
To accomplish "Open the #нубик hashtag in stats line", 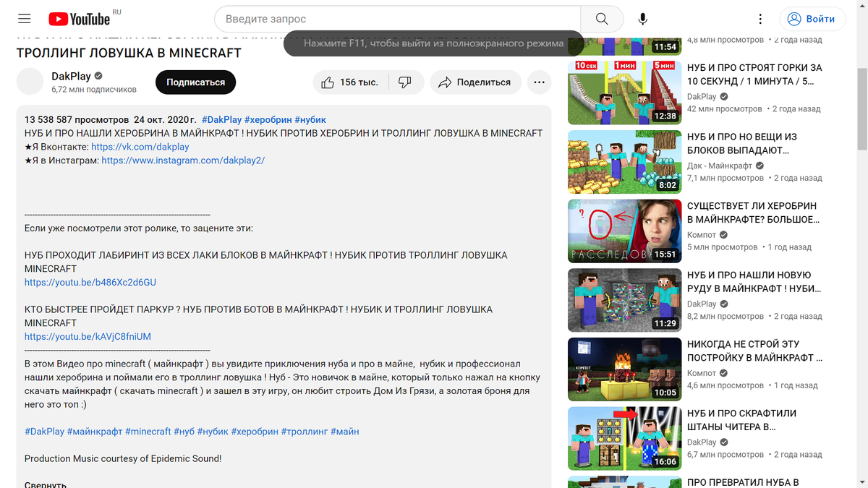I will pyautogui.click(x=310, y=119).
